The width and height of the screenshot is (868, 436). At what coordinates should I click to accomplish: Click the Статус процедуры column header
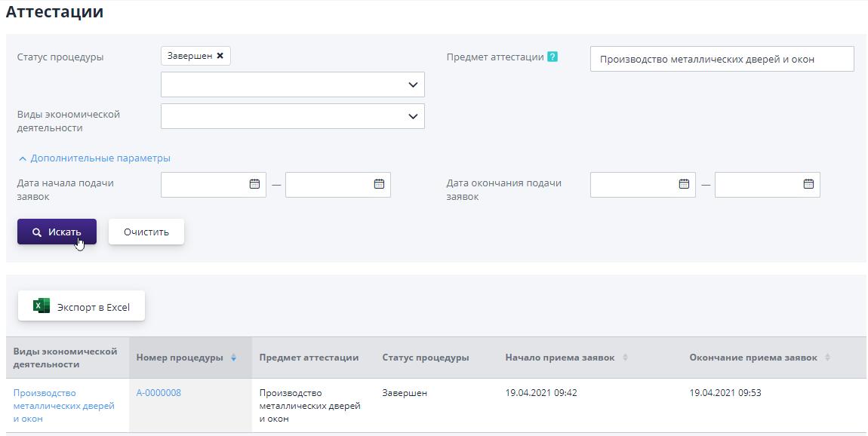coord(425,358)
